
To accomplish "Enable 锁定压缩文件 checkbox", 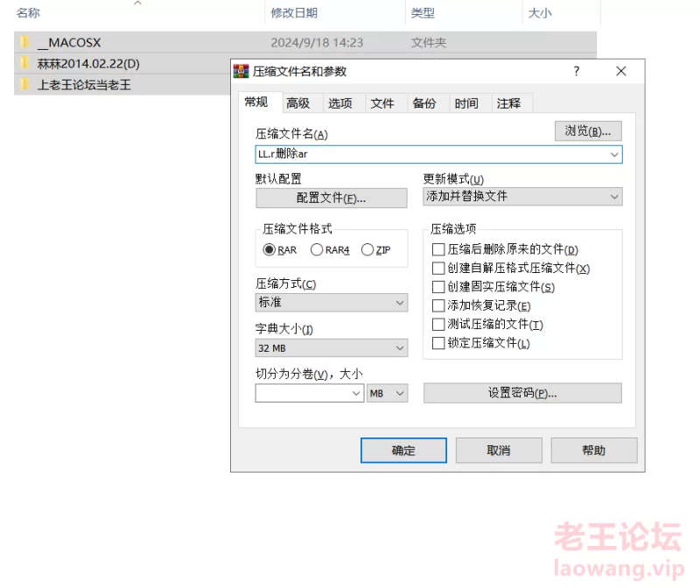I will tap(438, 343).
